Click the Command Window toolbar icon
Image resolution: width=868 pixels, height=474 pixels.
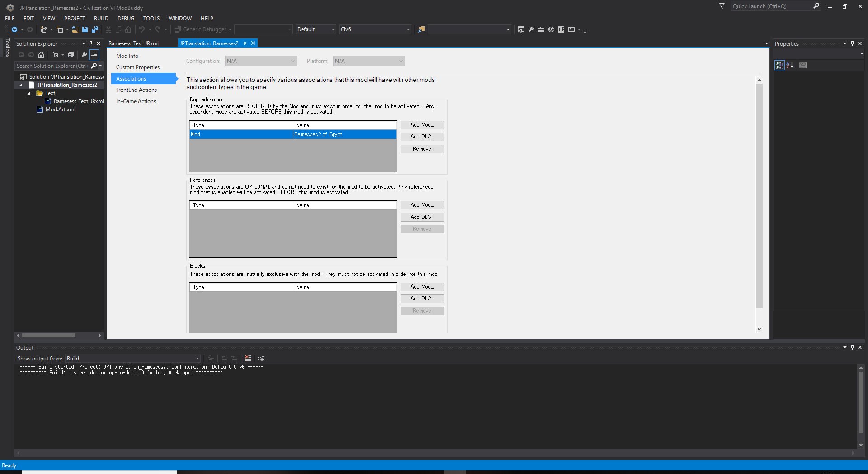pyautogui.click(x=571, y=29)
